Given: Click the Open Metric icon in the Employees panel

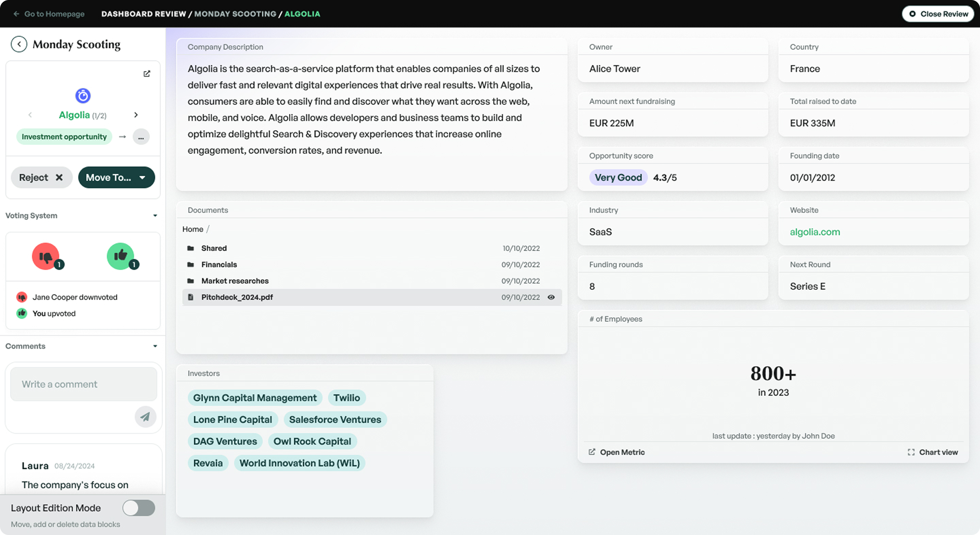Looking at the screenshot, I should (592, 452).
